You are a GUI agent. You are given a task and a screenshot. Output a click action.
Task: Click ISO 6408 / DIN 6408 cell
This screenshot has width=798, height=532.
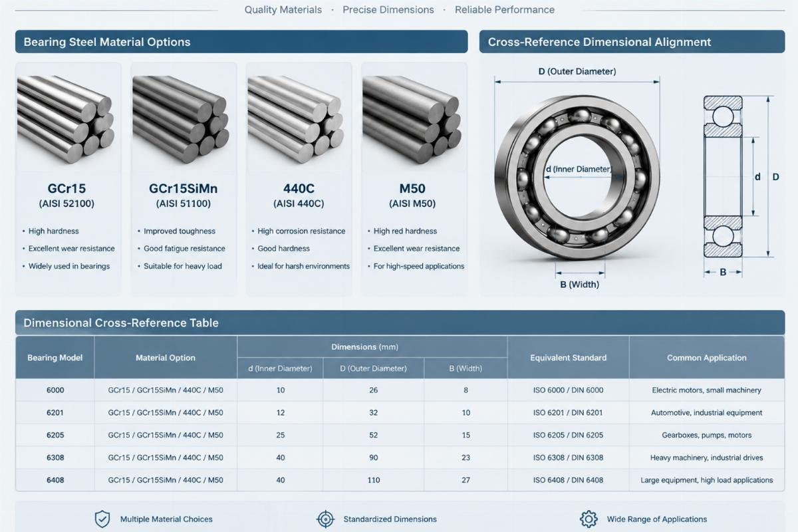tap(568, 480)
